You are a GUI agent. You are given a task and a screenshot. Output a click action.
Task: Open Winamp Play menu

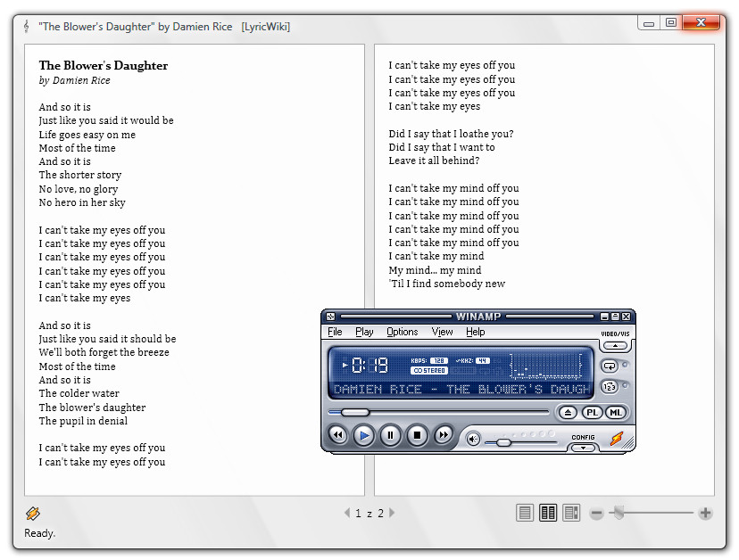[x=364, y=332]
